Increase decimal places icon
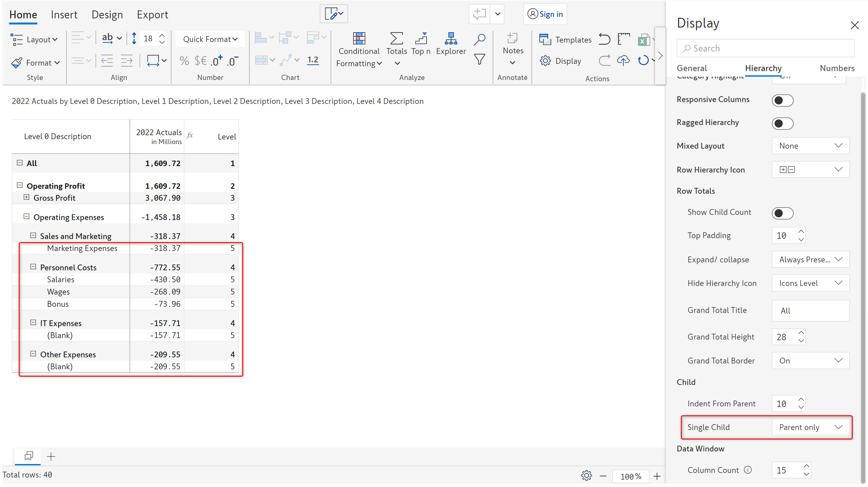Screen dimensions: 868x487 (x=216, y=61)
